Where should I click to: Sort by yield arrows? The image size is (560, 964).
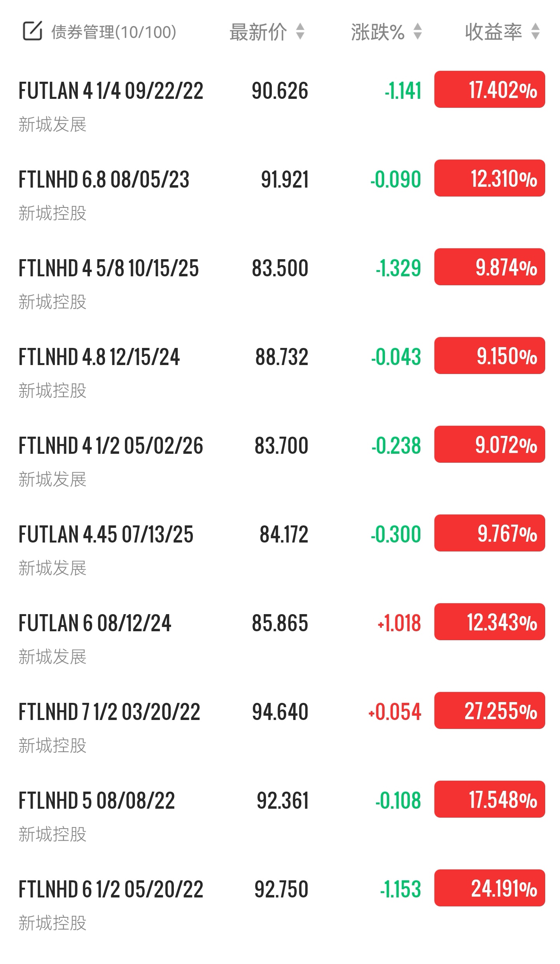[535, 32]
